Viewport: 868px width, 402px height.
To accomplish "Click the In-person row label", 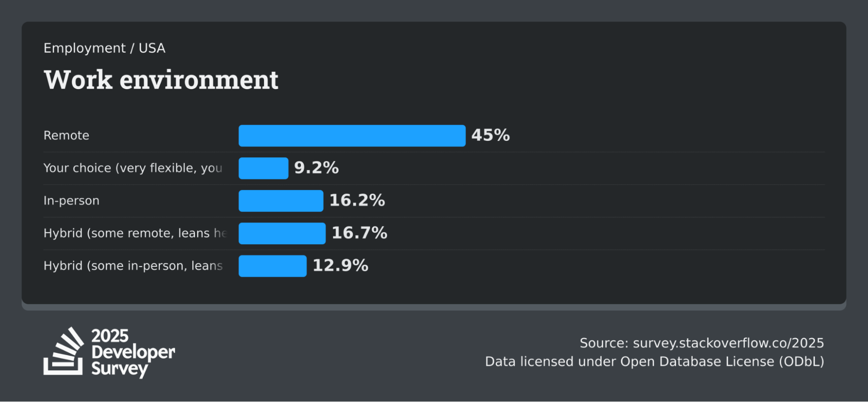I will [71, 201].
